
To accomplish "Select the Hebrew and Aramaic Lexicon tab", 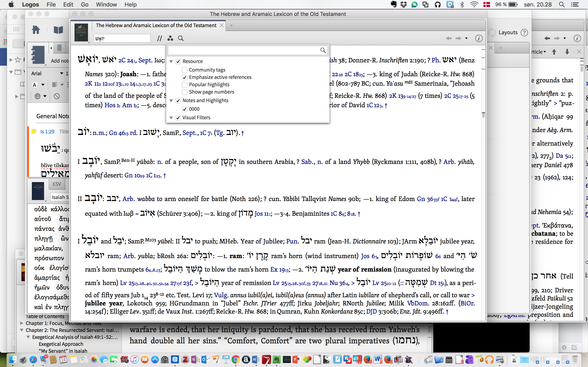I will [x=156, y=25].
